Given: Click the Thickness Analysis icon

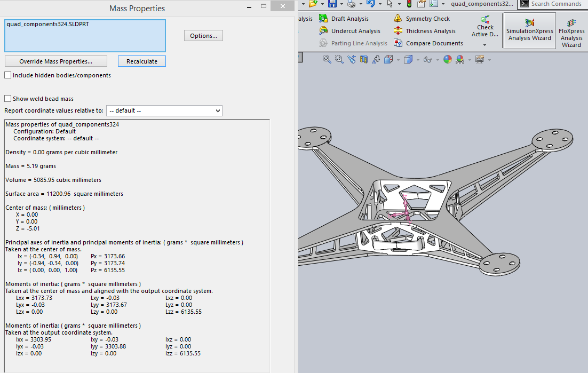Looking at the screenshot, I should tap(398, 31).
